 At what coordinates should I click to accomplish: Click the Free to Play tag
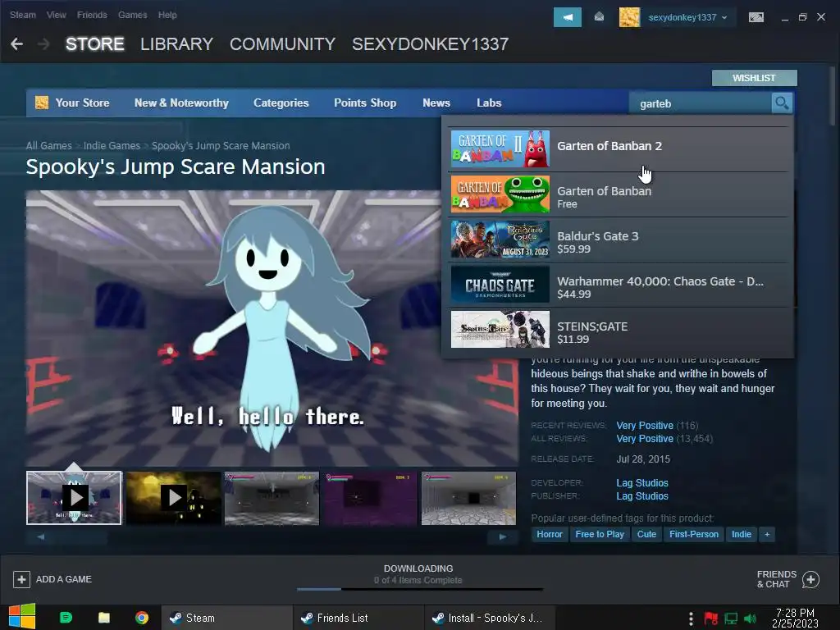tap(600, 534)
